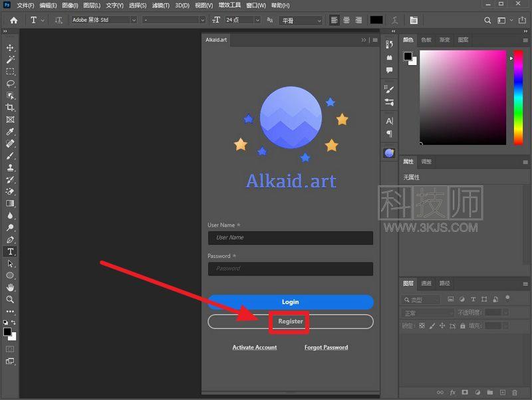
Task: Select the Hand tool
Action: [x=10, y=288]
